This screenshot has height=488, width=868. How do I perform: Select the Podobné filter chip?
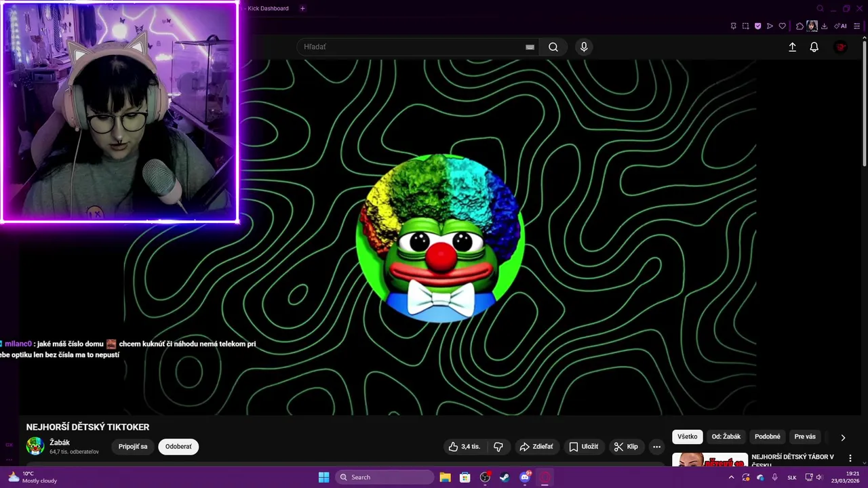point(768,436)
